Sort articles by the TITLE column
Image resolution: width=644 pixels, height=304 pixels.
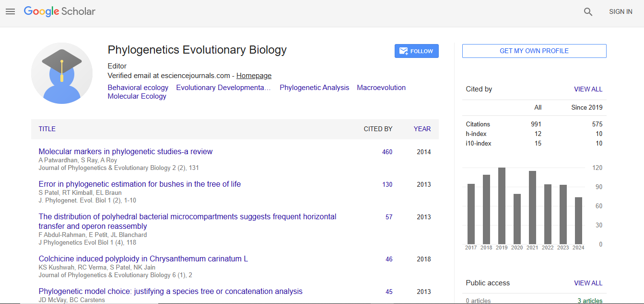(x=47, y=129)
